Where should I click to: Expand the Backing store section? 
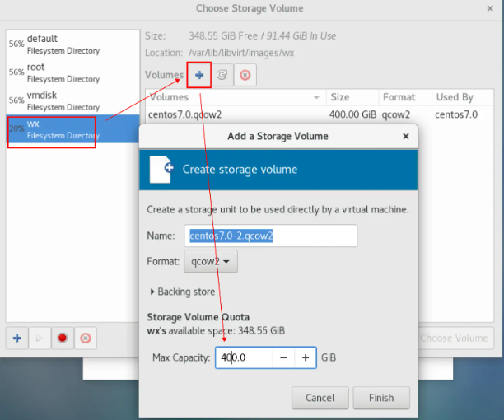coord(183,292)
